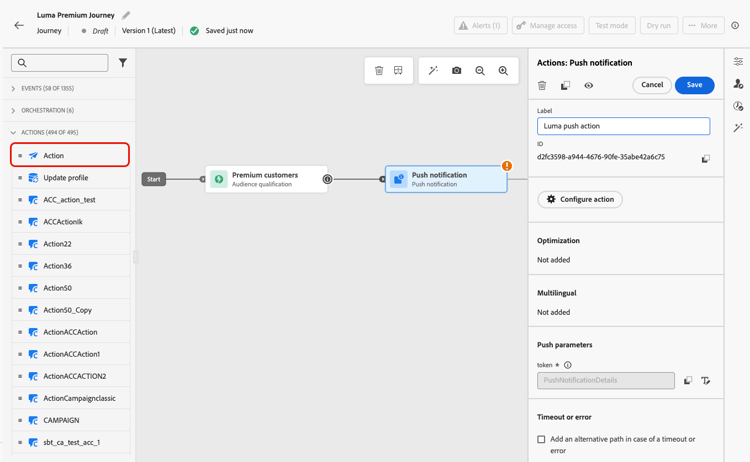The height and width of the screenshot is (462, 750).
Task: Open the token expression editor icon
Action: 706,380
